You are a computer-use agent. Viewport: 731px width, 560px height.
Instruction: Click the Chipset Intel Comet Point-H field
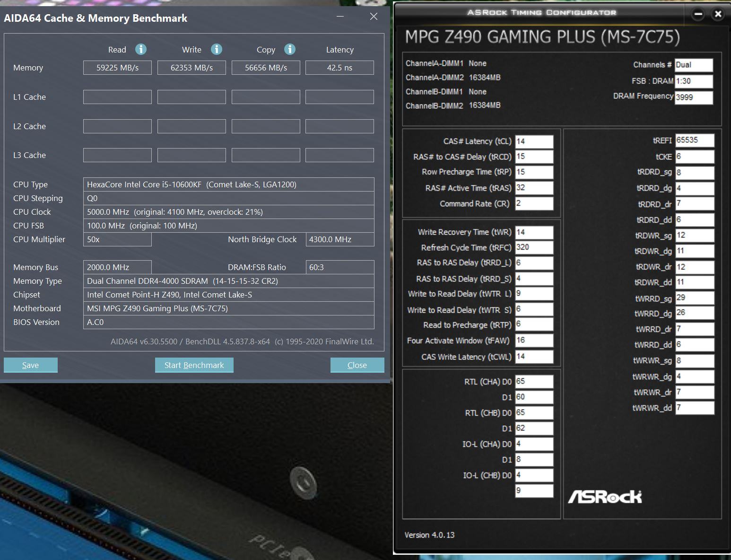[x=229, y=295]
